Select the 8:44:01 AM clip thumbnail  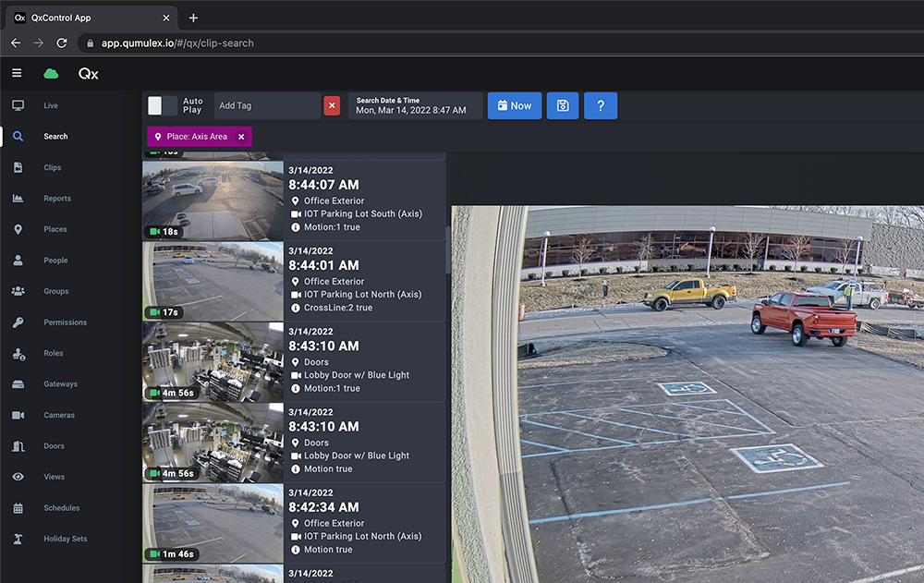pyautogui.click(x=213, y=281)
